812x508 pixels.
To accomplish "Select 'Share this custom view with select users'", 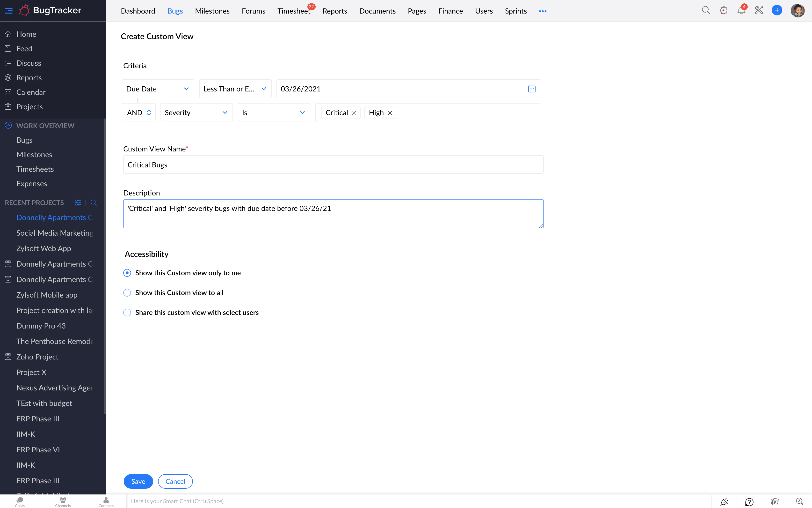I will click(x=127, y=313).
